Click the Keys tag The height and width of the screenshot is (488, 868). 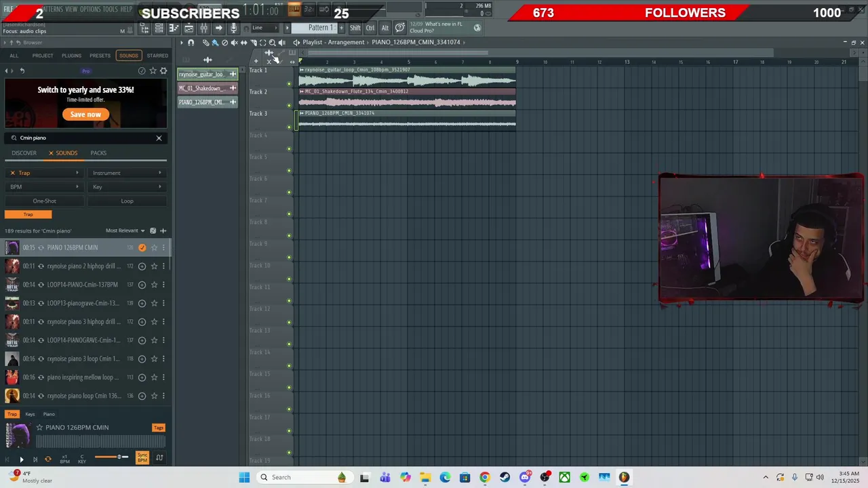pyautogui.click(x=30, y=414)
